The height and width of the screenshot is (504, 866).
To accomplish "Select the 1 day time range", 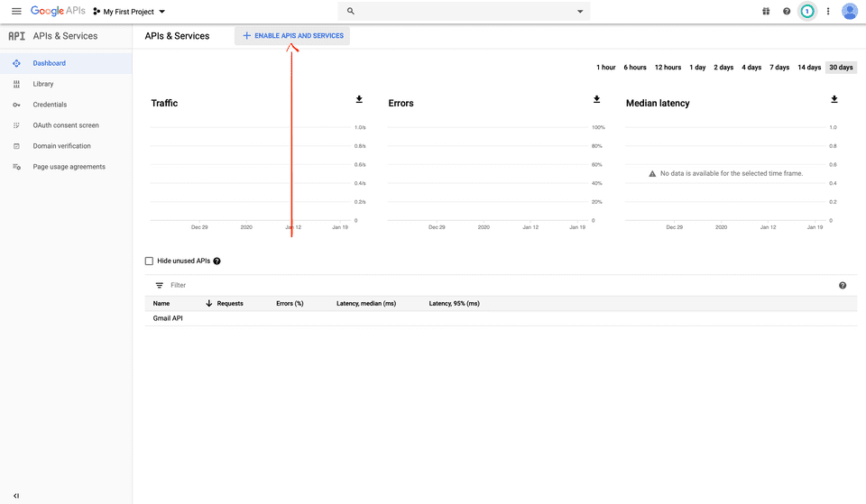I will click(x=697, y=68).
